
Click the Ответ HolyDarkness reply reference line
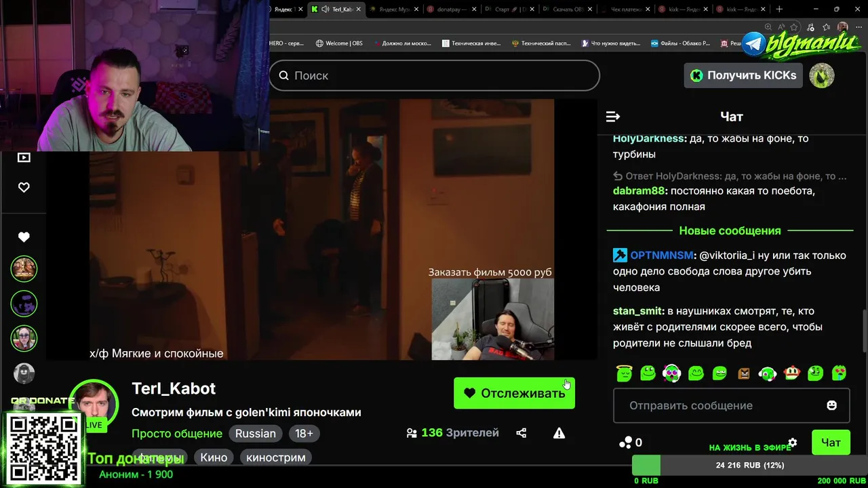pyautogui.click(x=730, y=176)
